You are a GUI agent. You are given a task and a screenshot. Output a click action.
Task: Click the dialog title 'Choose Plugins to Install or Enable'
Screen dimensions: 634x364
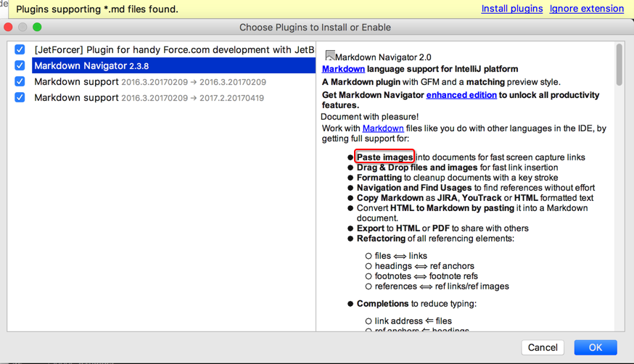click(x=315, y=28)
